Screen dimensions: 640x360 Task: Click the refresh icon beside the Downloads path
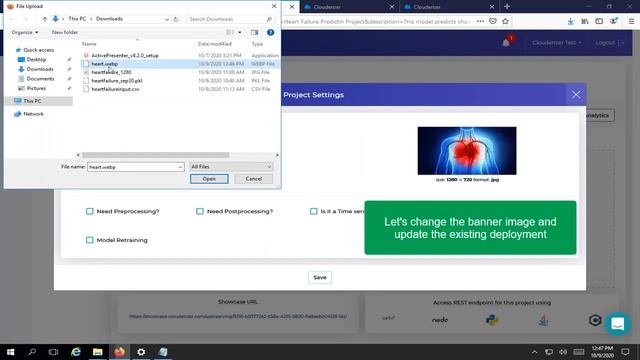tap(176, 19)
